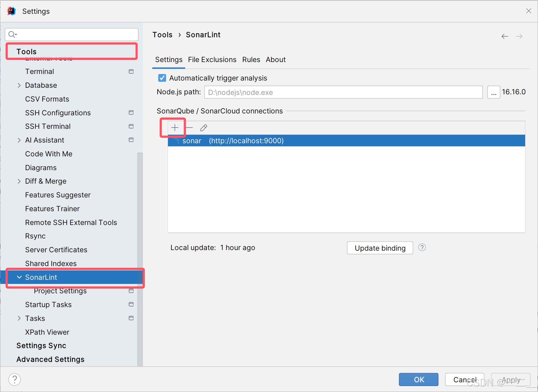Switch to the File Exclusions tab

click(x=212, y=60)
